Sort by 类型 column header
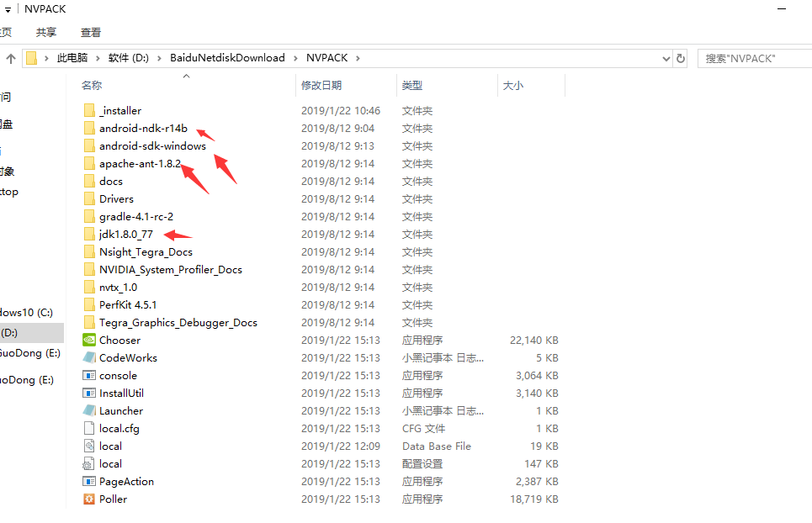The image size is (812, 523). click(412, 86)
